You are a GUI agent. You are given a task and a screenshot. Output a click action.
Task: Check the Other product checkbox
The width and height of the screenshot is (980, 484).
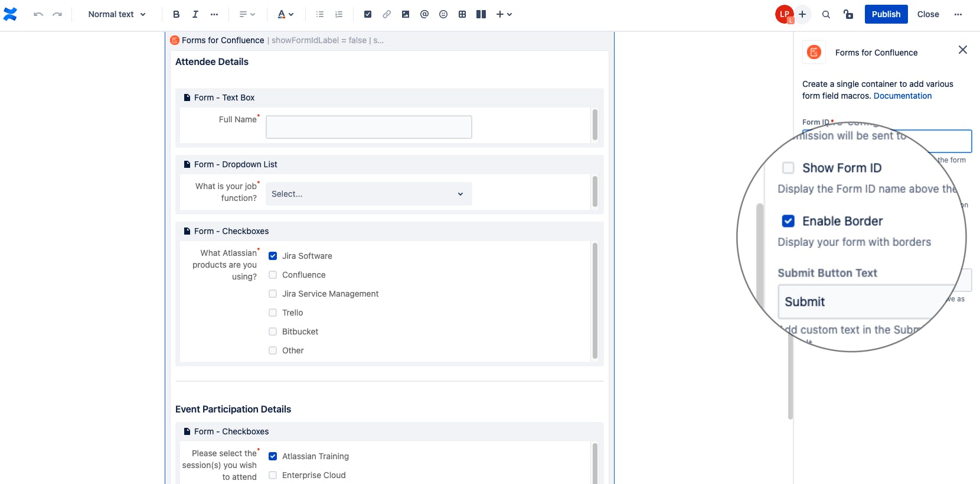pyautogui.click(x=273, y=350)
